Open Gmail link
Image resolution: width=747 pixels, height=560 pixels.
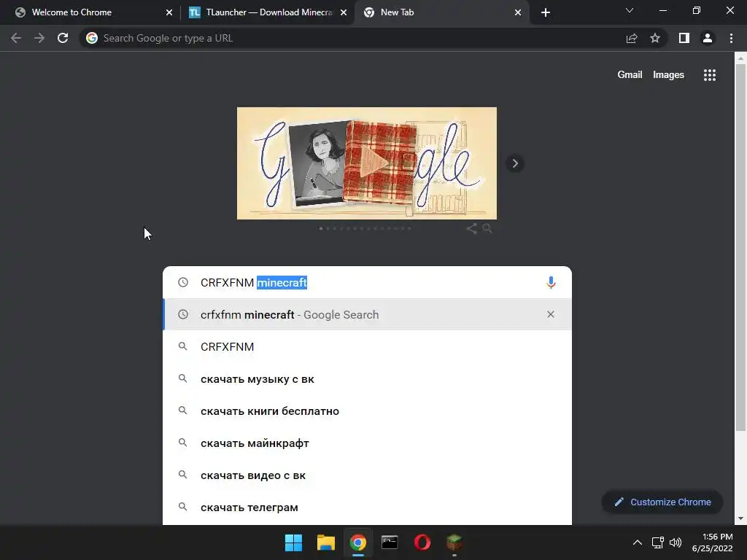click(630, 75)
